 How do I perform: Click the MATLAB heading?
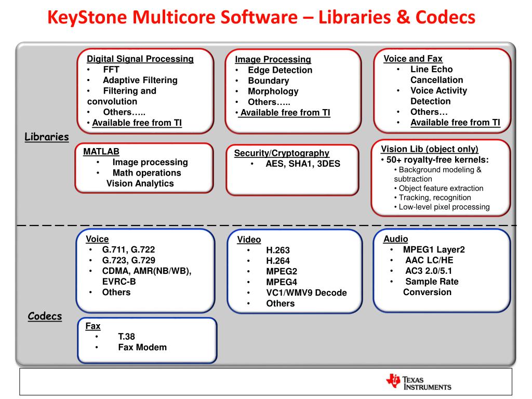[x=101, y=151]
